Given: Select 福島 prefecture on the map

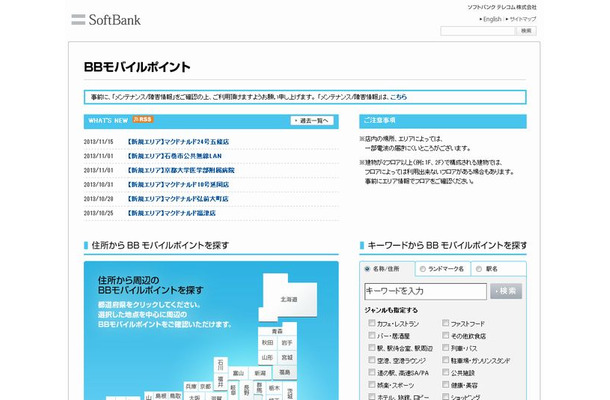Looking at the screenshot, I should coord(284,372).
